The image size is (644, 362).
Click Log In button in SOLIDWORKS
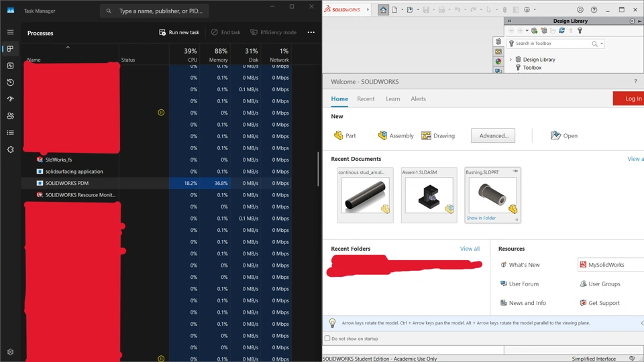click(629, 99)
